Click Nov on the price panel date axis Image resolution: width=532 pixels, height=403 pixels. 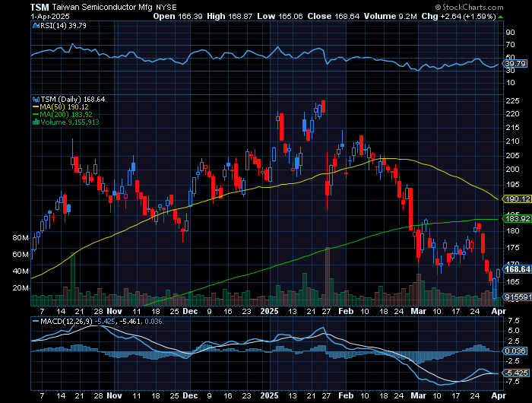point(114,311)
